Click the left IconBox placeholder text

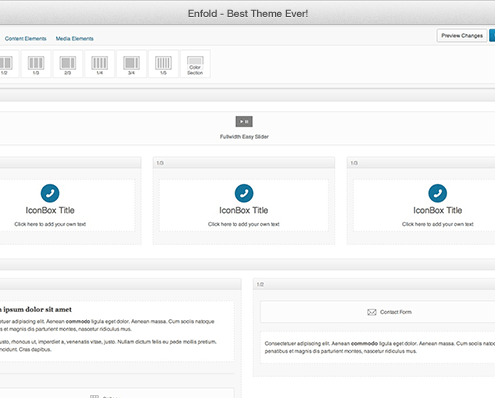click(50, 224)
